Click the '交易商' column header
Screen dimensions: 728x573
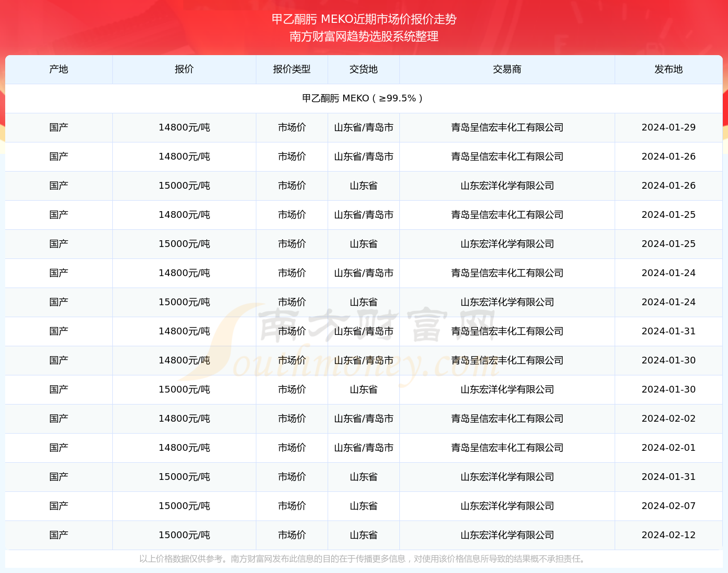click(507, 69)
